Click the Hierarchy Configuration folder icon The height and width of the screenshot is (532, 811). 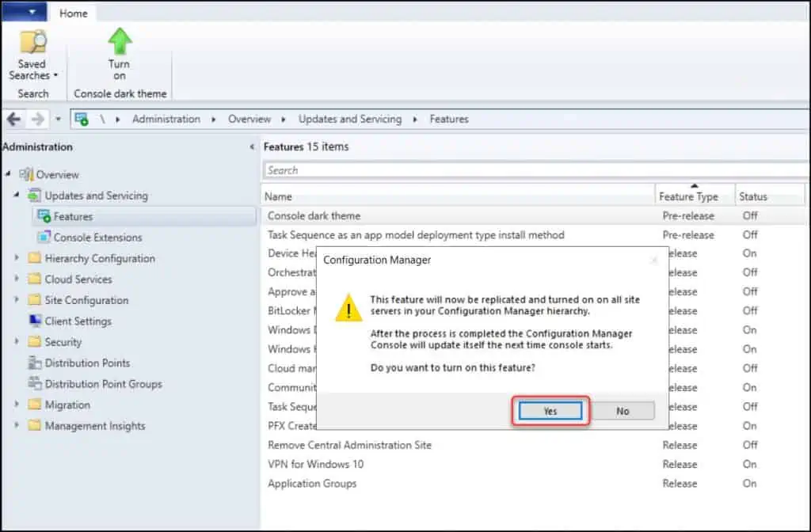[x=34, y=258]
